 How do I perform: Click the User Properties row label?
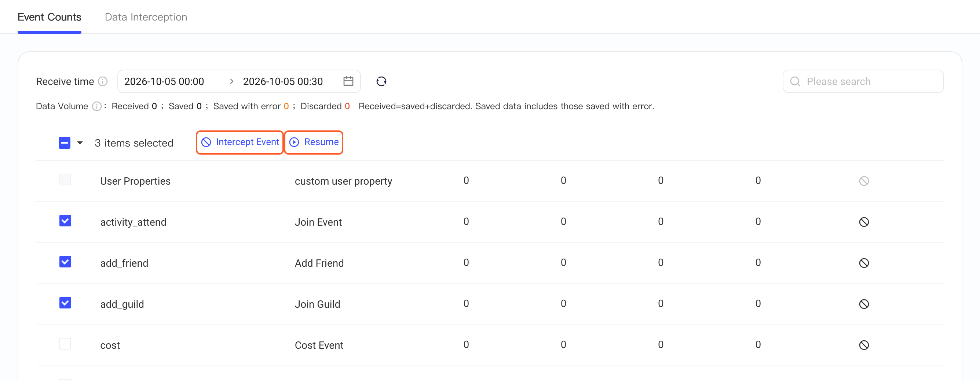(135, 181)
